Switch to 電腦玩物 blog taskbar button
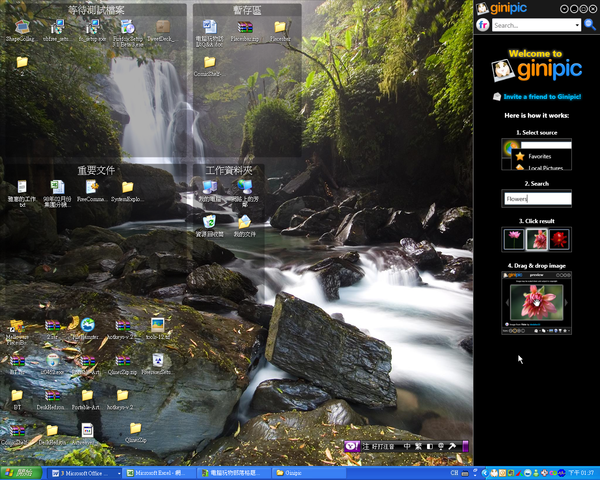Screen dimensions: 600x480 235,473
